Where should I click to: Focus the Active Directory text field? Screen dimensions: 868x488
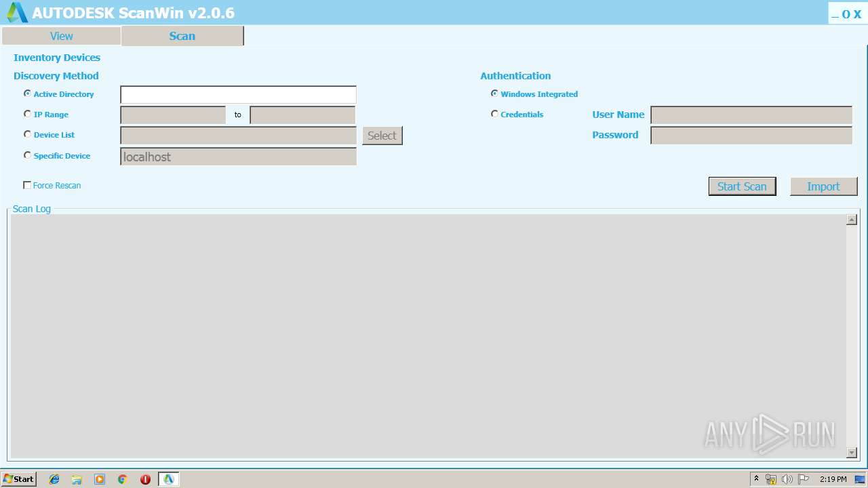coord(238,95)
